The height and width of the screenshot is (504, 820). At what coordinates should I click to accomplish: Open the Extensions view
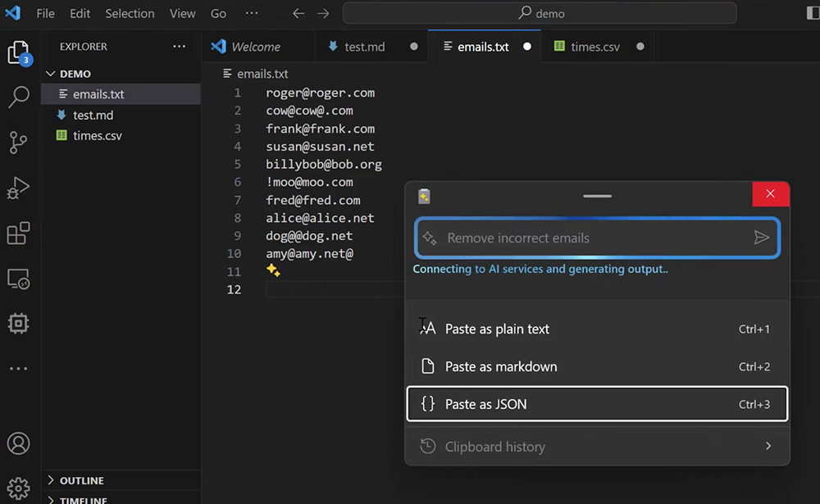click(x=18, y=234)
